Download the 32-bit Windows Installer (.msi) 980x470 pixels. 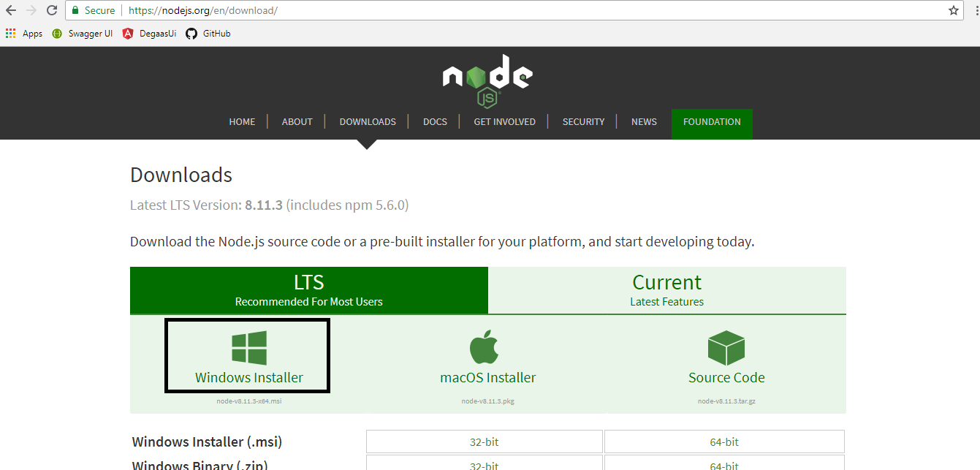(485, 441)
